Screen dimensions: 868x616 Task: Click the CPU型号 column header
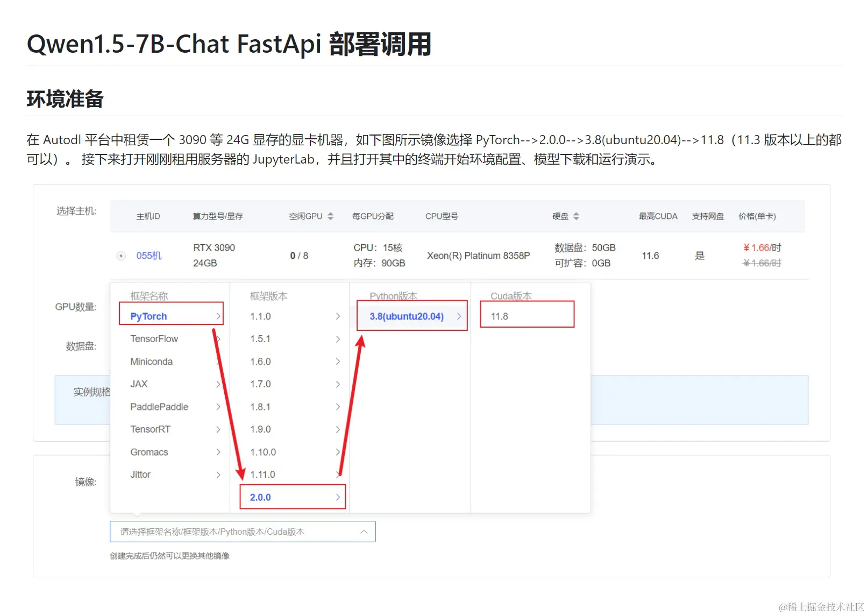tap(442, 216)
